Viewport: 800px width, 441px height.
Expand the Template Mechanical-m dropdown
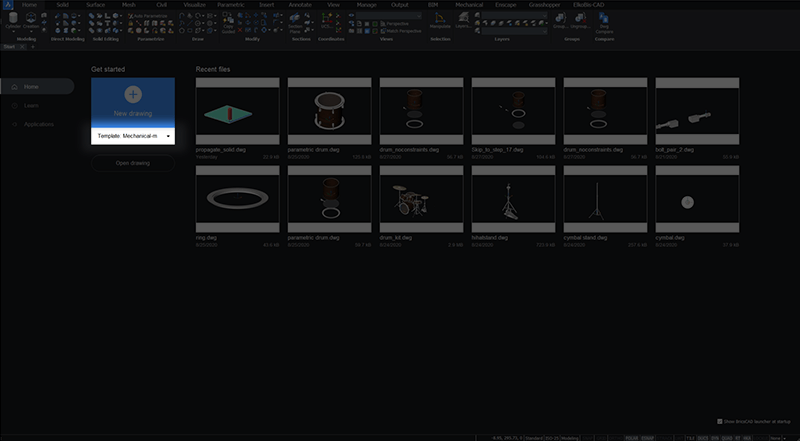click(169, 135)
